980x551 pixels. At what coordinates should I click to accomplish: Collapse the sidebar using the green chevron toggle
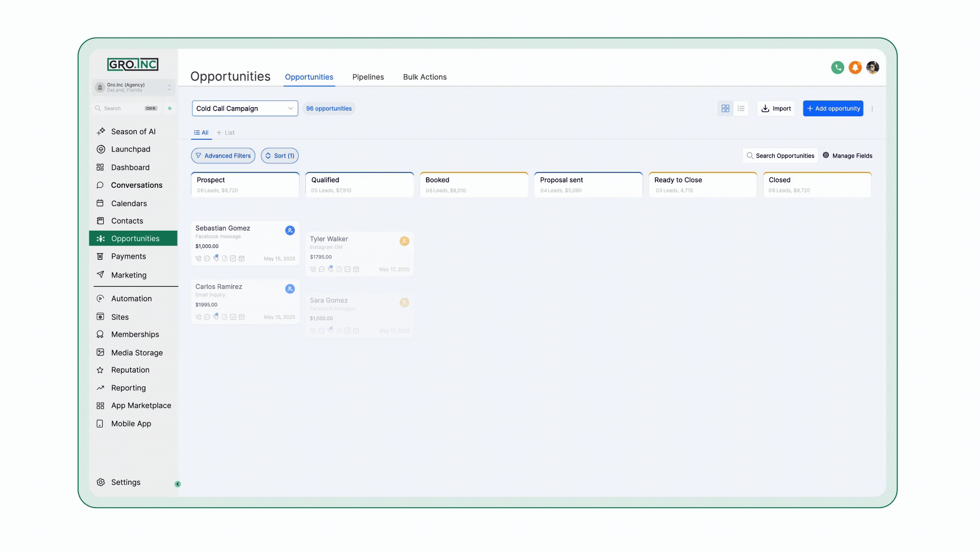(177, 484)
